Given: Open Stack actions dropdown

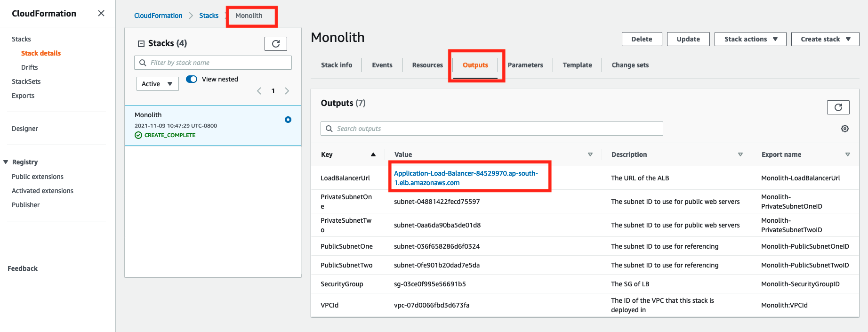Looking at the screenshot, I should pyautogui.click(x=750, y=39).
